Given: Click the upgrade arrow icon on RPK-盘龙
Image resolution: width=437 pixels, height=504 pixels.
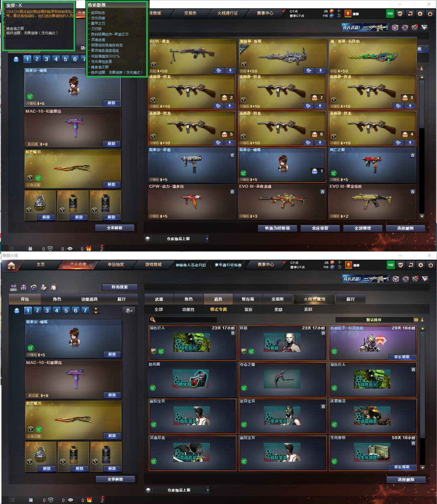Looking at the screenshot, I should [x=230, y=71].
